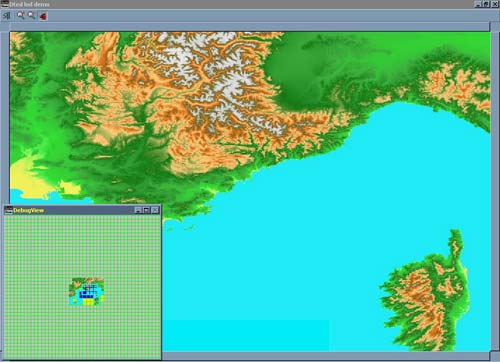The height and width of the screenshot is (362, 500).
Task: Click the DebugView title bar
Action: pos(82,210)
